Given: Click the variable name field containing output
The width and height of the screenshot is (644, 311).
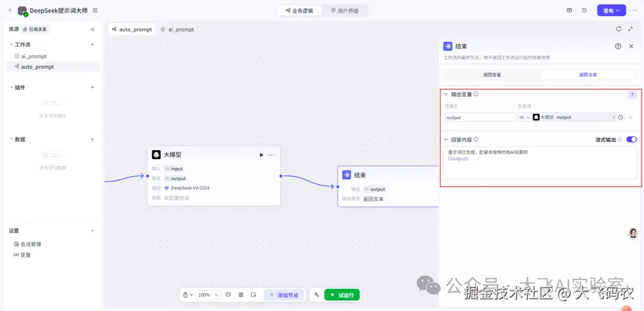Looking at the screenshot, I should click(x=481, y=117).
